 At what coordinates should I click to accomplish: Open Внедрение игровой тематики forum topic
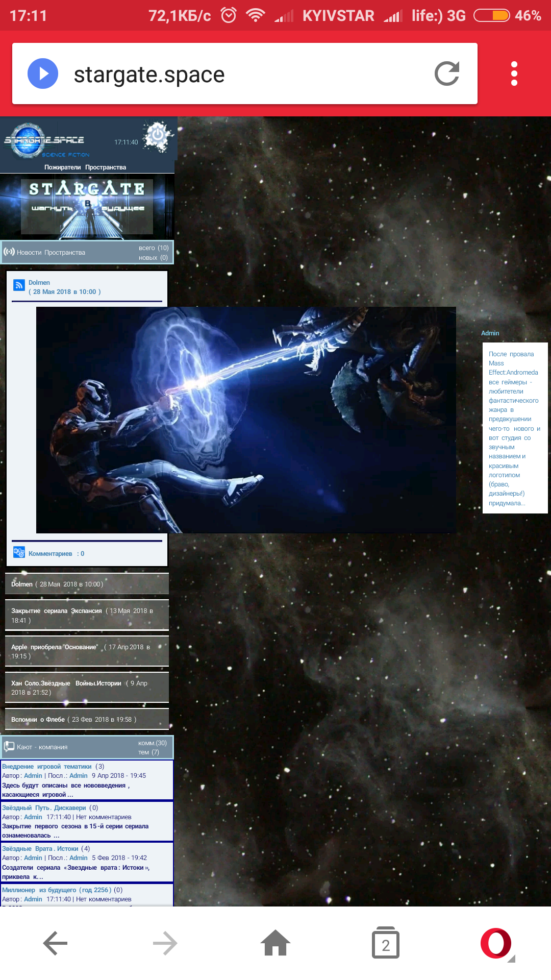(x=47, y=767)
